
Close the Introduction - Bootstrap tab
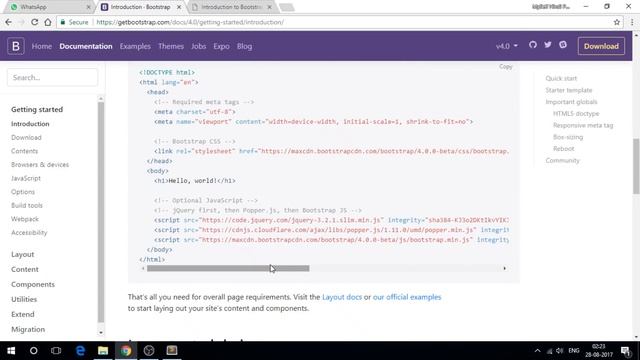pyautogui.click(x=179, y=7)
